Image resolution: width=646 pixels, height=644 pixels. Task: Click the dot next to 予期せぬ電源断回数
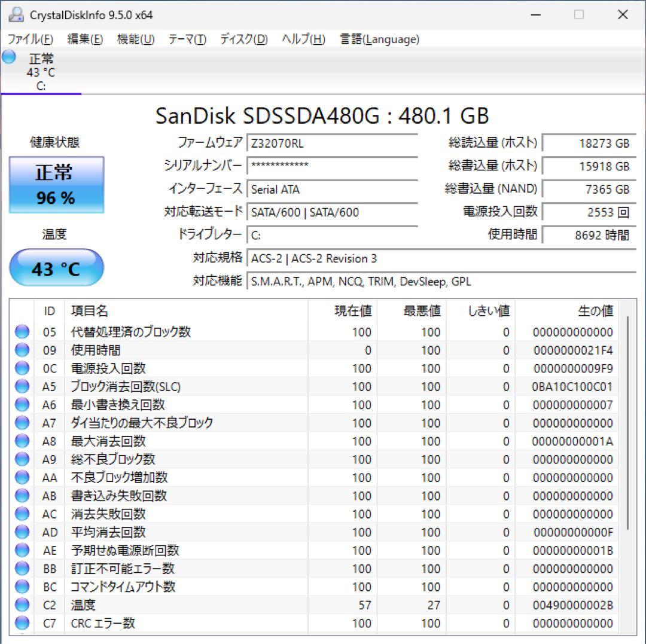22,550
